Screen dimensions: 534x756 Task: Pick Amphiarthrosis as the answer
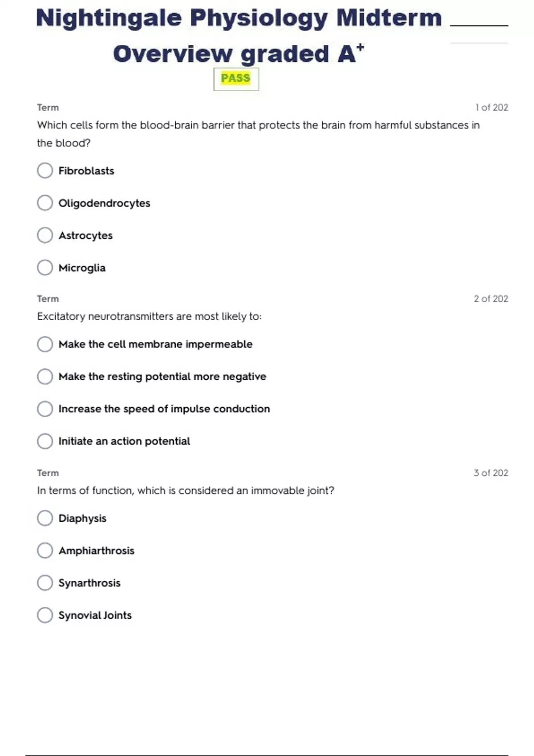(x=45, y=551)
